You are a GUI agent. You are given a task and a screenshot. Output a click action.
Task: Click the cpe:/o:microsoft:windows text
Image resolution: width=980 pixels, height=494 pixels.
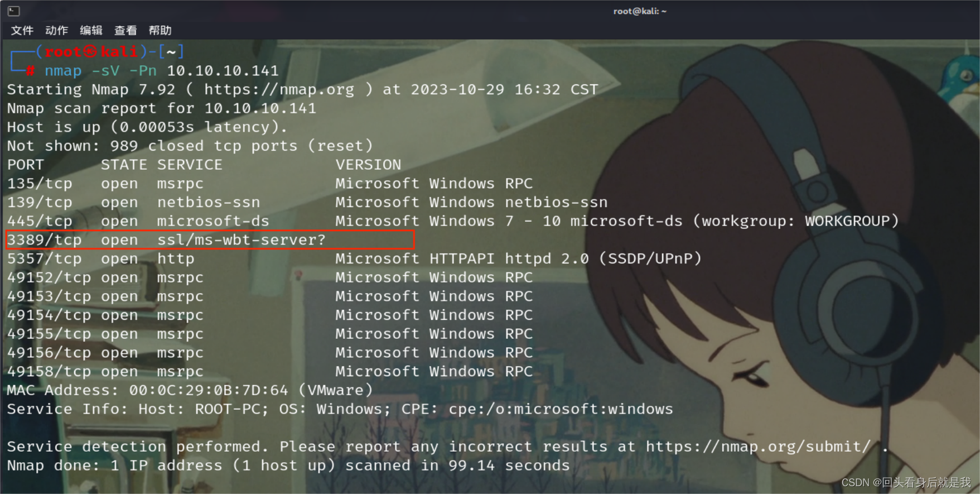coord(561,409)
